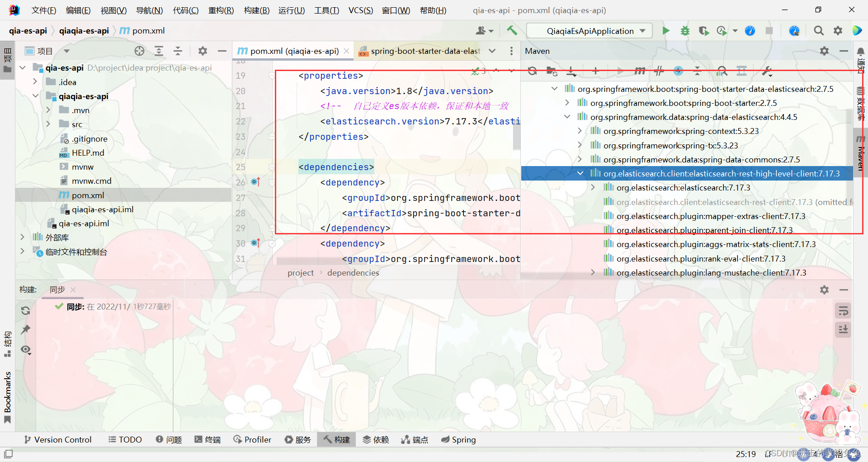Close the pom.xml editor tab

(347, 51)
